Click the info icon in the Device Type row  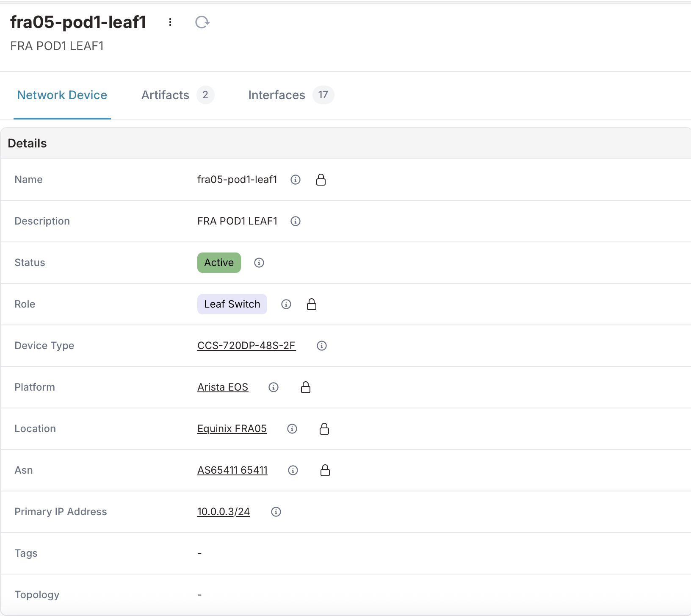[x=322, y=346]
